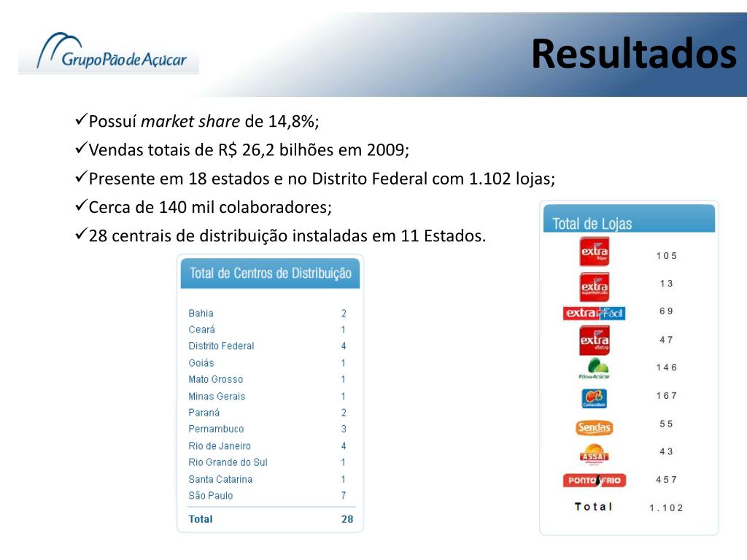Click the store count 457
This screenshot has width=747, height=560.
(x=667, y=480)
